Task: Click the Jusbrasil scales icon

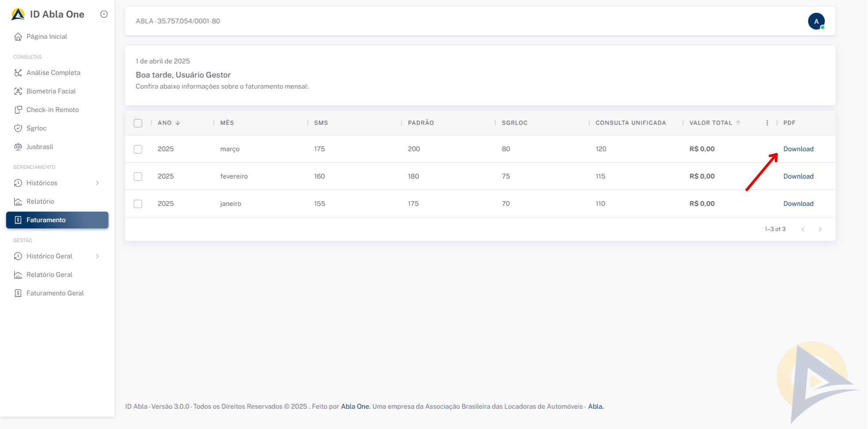Action: [18, 147]
